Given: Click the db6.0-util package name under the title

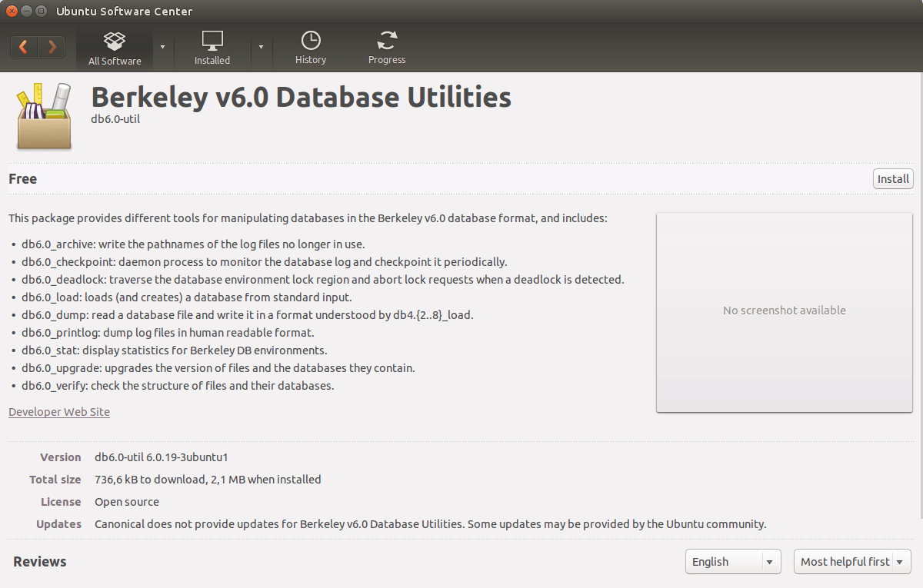Looking at the screenshot, I should [x=115, y=119].
